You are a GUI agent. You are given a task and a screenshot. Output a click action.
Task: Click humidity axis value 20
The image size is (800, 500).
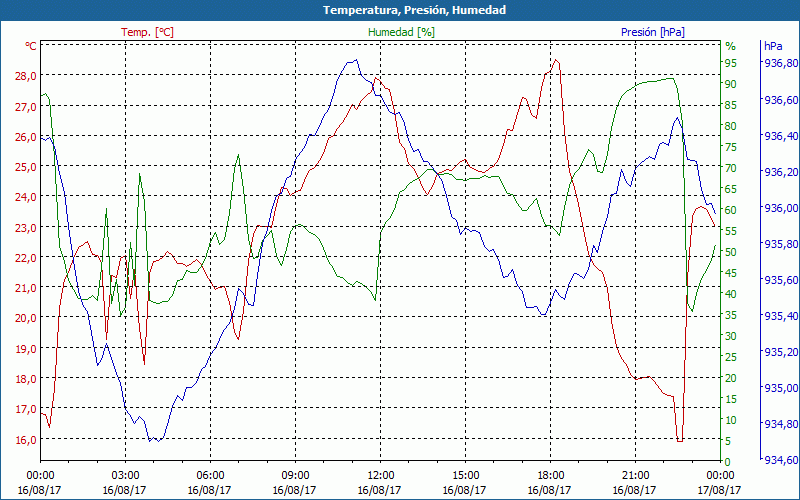coord(731,378)
